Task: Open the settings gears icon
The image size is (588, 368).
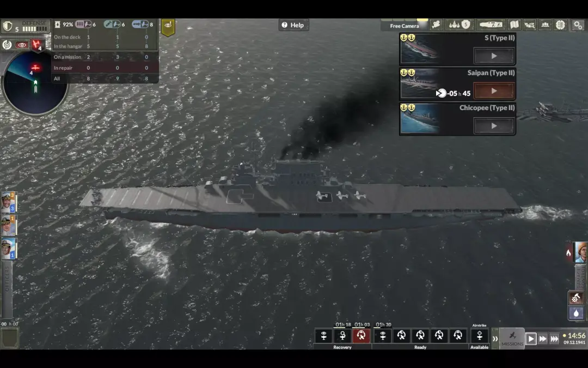Action: [x=578, y=25]
